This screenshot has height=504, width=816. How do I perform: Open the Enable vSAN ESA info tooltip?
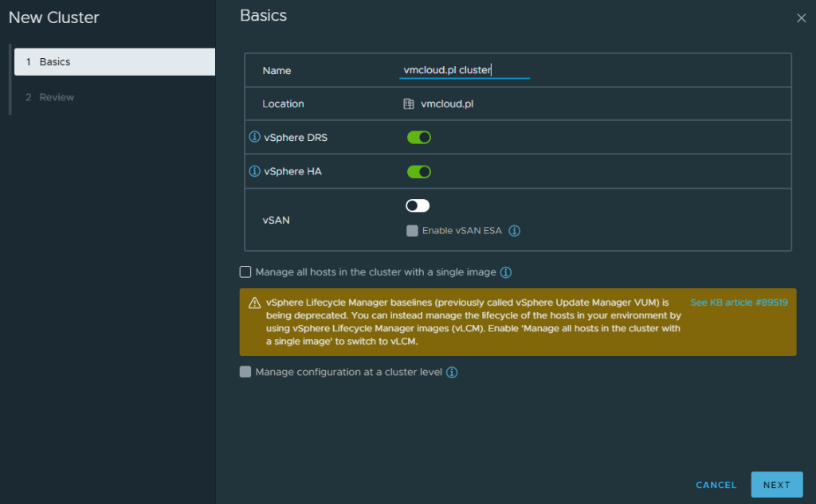point(514,231)
